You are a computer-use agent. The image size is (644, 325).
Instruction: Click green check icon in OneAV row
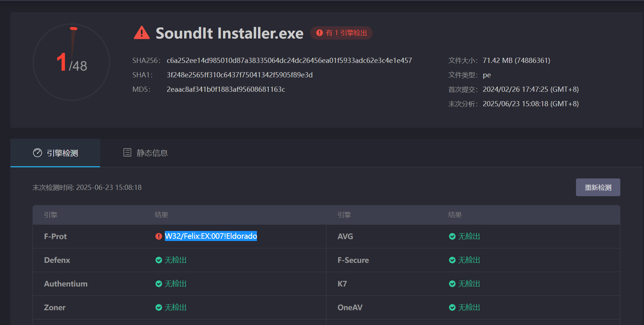[452, 307]
